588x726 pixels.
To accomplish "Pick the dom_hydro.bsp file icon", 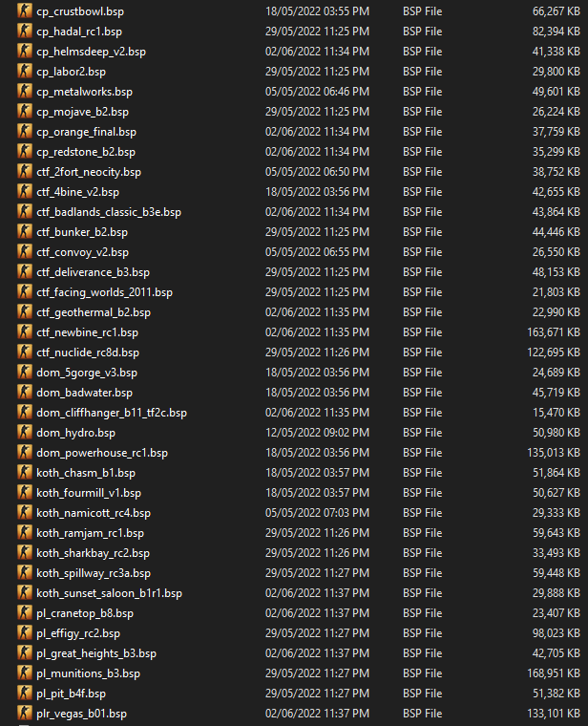I will coord(25,432).
